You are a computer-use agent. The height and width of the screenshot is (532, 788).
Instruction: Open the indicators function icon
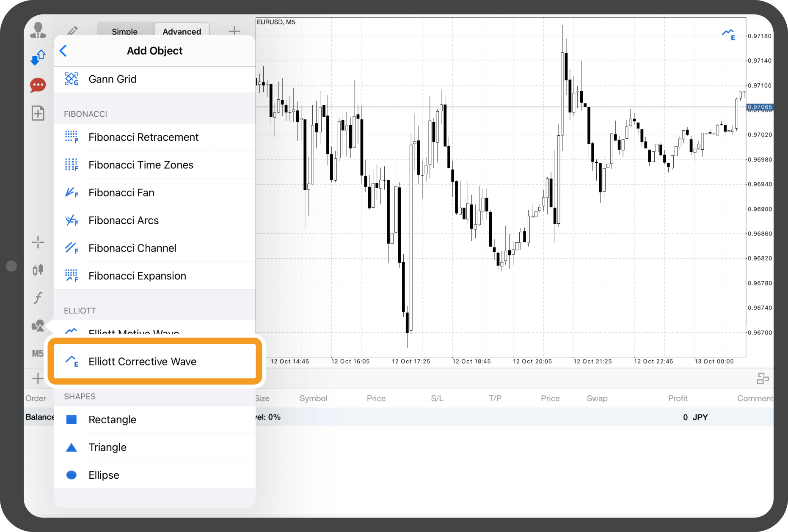coord(38,298)
